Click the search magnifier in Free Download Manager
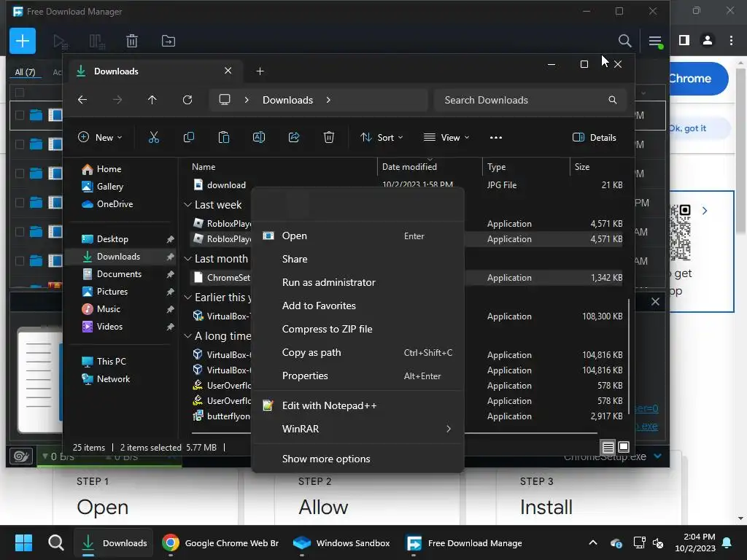This screenshot has height=560, width=747. 624,41
